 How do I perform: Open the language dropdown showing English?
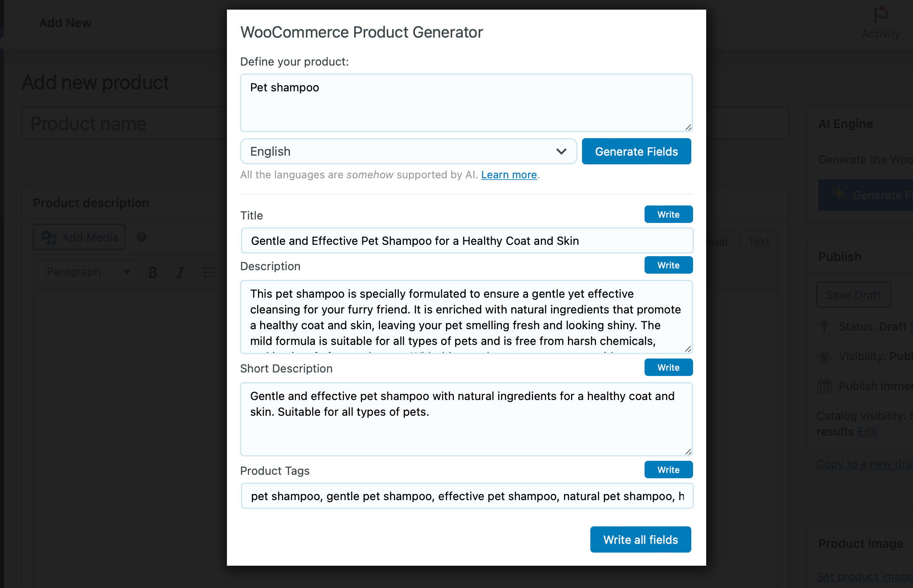(x=408, y=151)
